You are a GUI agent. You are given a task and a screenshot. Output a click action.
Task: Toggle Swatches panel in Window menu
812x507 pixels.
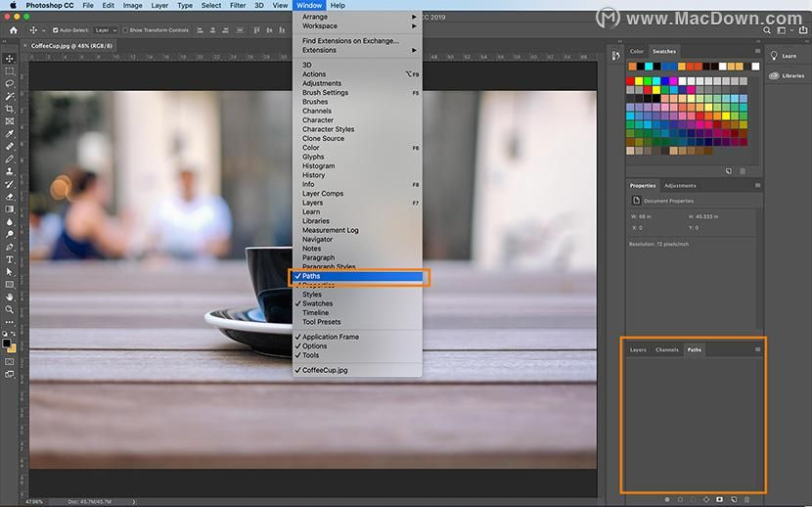click(x=357, y=303)
